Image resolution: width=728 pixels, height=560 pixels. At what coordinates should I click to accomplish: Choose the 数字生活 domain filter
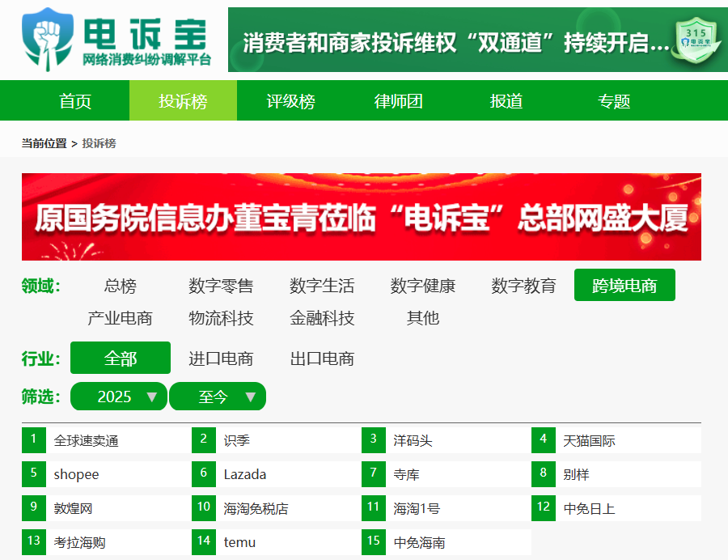click(322, 286)
